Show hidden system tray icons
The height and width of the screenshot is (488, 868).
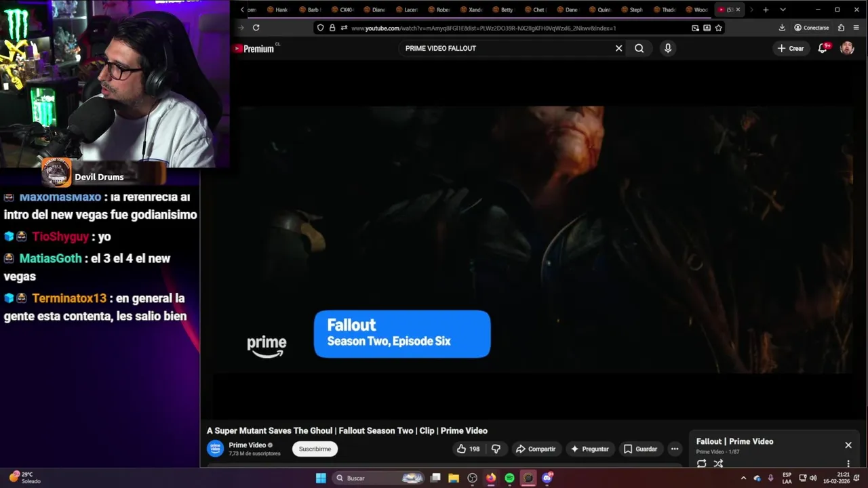click(x=743, y=478)
